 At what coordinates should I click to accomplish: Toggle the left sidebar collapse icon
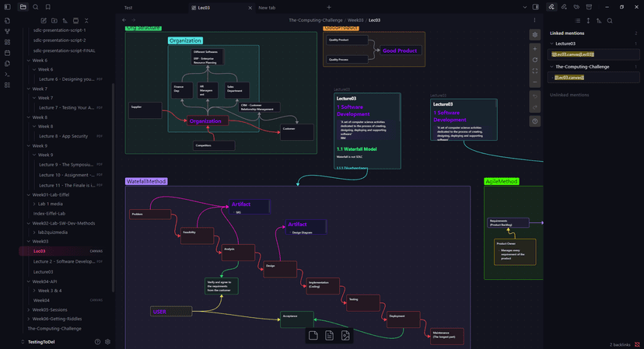pyautogui.click(x=7, y=7)
